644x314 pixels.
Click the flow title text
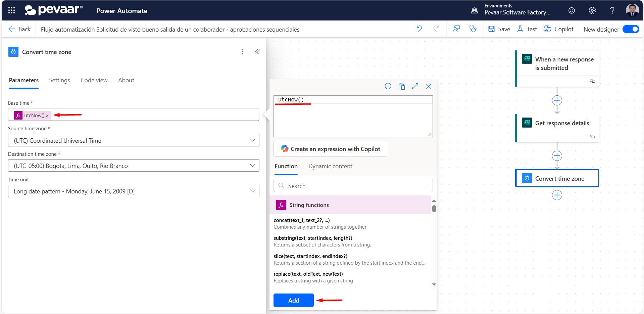(170, 30)
